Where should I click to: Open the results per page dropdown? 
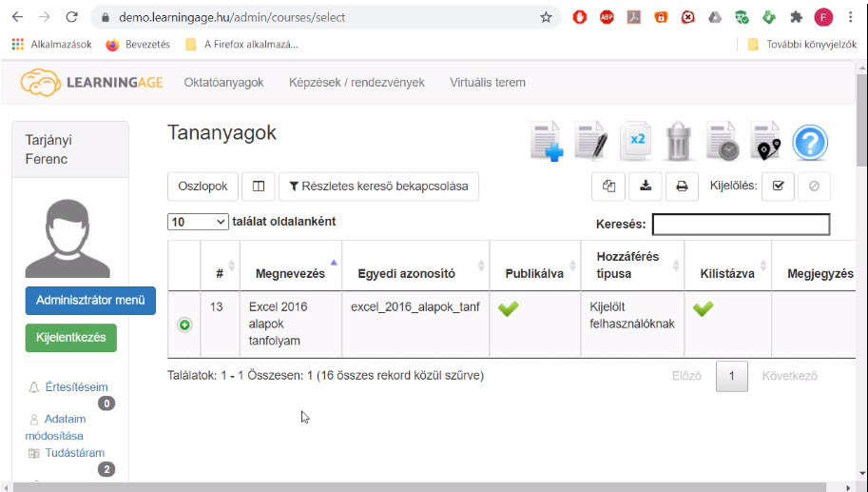(x=198, y=222)
